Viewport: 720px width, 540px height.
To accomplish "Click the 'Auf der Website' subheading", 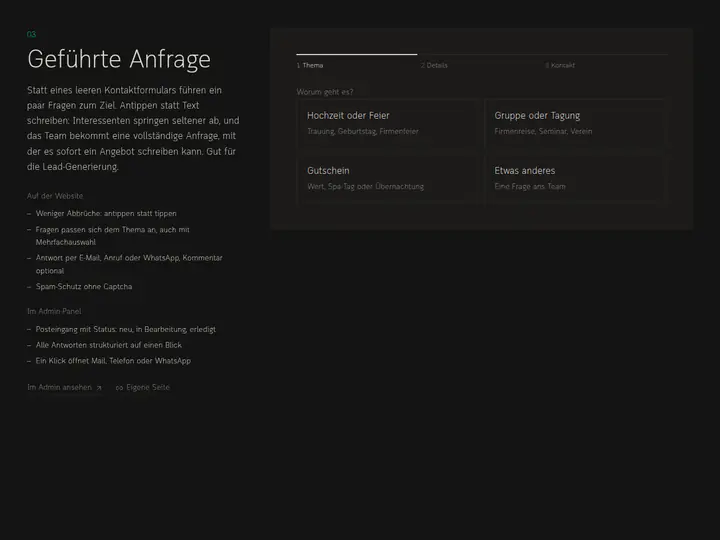I will [x=55, y=196].
